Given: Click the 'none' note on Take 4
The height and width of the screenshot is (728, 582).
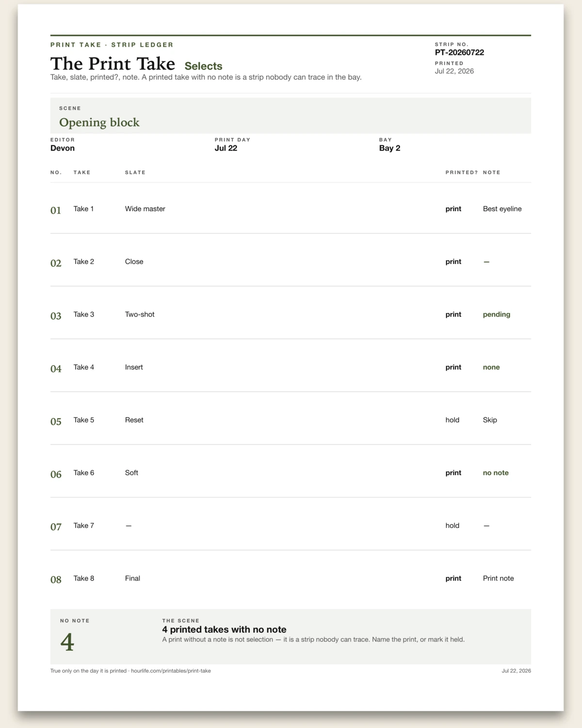Looking at the screenshot, I should (x=491, y=367).
